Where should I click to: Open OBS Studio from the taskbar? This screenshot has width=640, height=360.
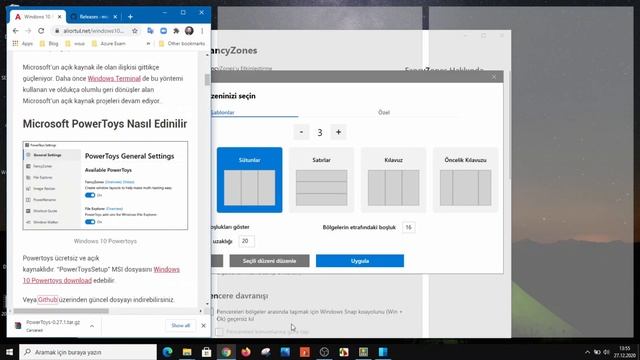point(324,352)
